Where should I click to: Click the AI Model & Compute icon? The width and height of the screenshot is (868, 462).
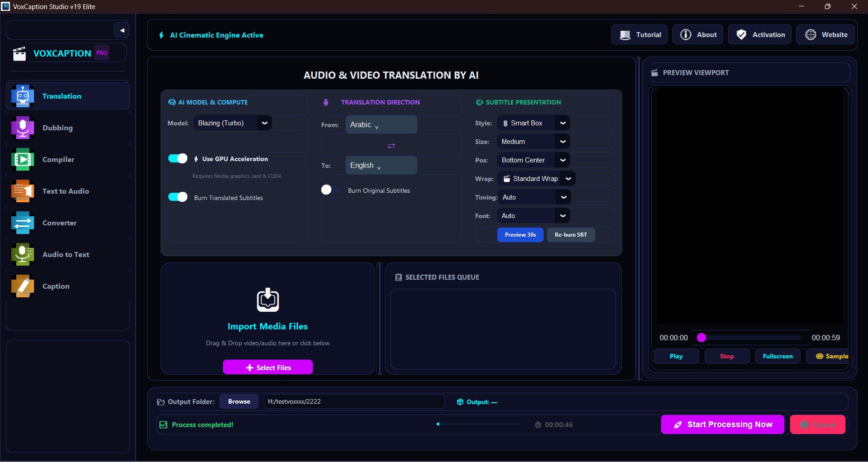click(172, 102)
